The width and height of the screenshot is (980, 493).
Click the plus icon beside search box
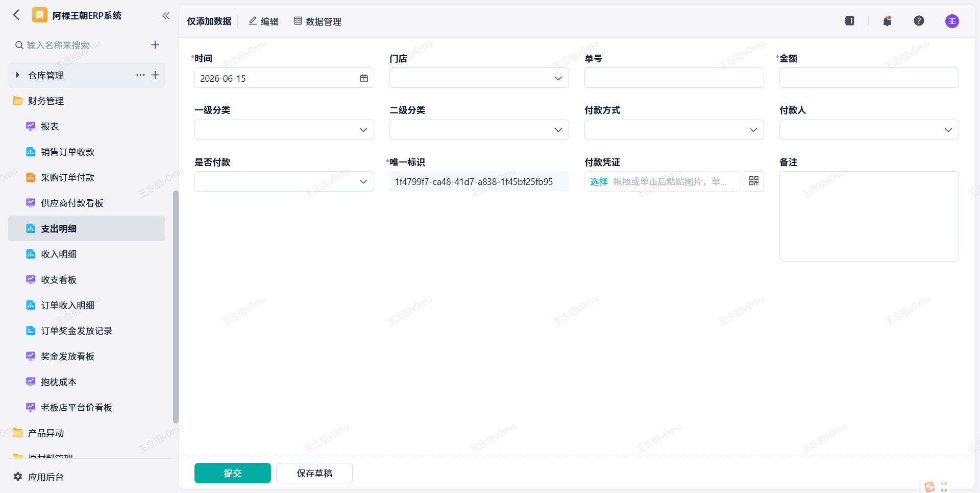tap(155, 45)
